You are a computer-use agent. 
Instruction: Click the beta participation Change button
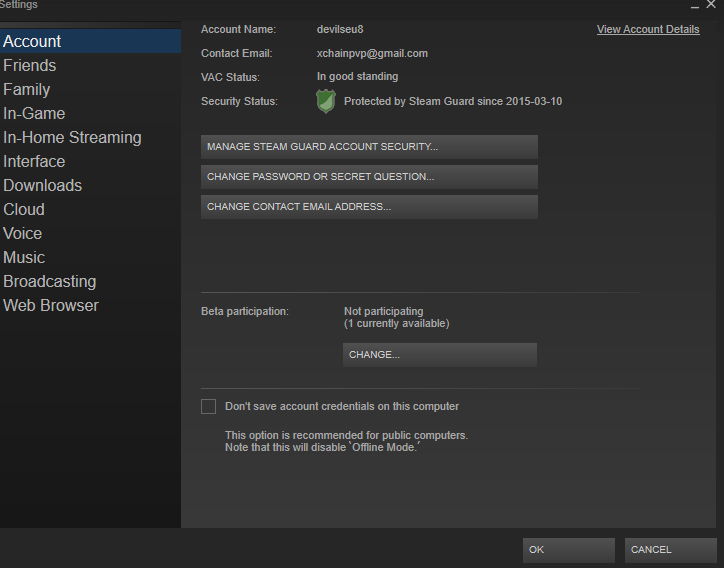point(440,355)
